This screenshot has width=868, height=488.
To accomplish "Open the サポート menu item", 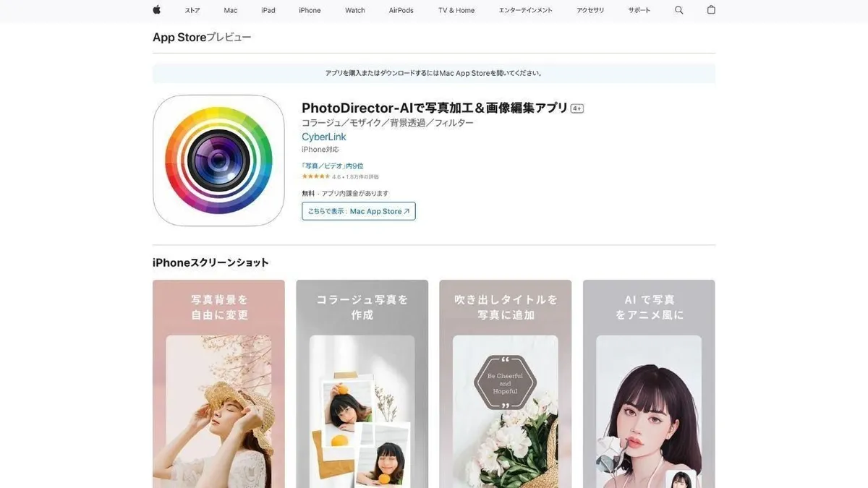I will click(x=639, y=10).
